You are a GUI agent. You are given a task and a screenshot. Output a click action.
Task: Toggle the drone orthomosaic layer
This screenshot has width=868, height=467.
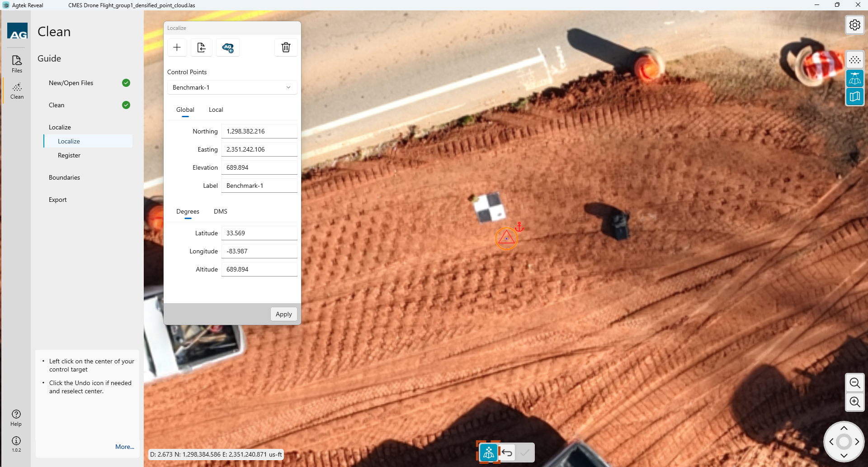pos(854,79)
